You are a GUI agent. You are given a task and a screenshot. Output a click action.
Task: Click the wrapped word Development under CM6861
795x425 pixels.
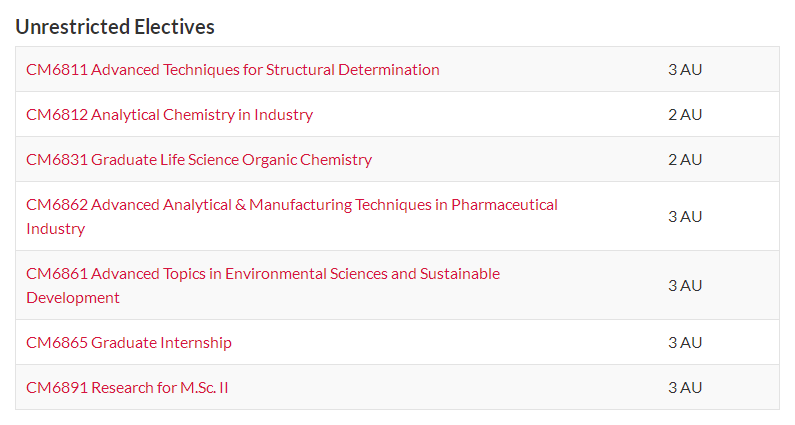tap(73, 298)
